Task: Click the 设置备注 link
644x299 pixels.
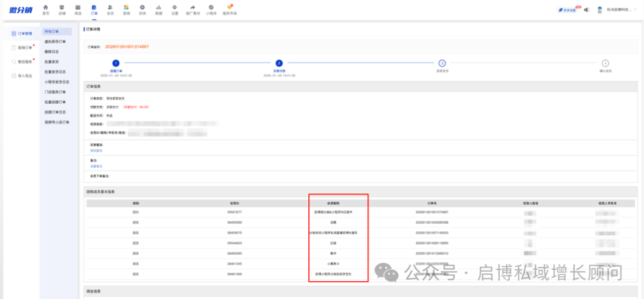Action: click(x=96, y=166)
